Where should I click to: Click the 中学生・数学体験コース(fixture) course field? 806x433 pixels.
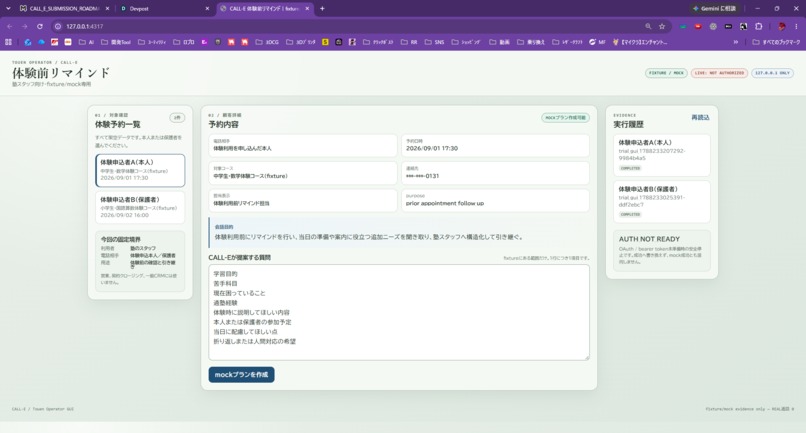tap(303, 173)
